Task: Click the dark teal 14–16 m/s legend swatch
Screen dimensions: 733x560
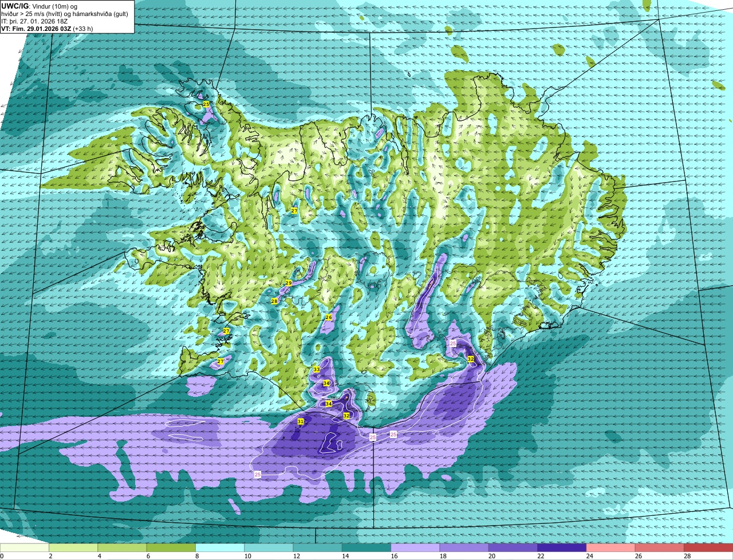Action: coord(366,547)
